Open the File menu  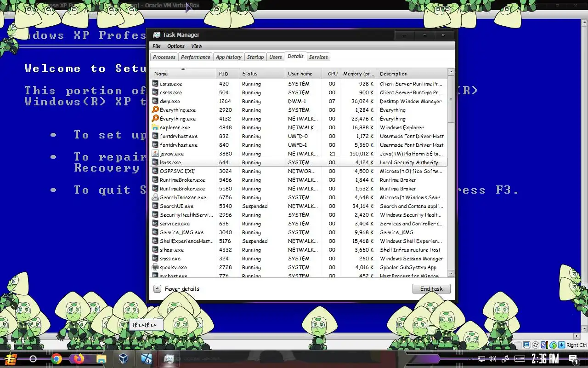point(157,46)
